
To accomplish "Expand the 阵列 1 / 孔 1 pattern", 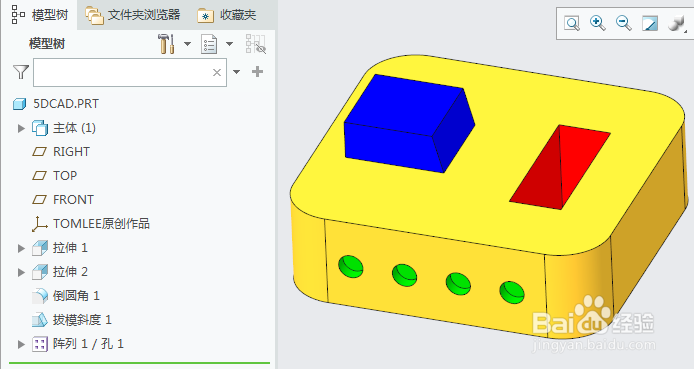I will click(21, 344).
